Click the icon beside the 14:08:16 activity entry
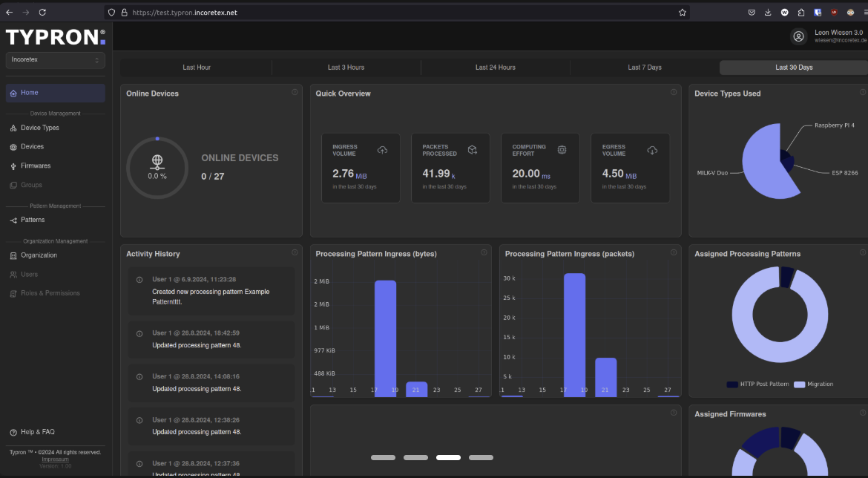 pyautogui.click(x=139, y=376)
